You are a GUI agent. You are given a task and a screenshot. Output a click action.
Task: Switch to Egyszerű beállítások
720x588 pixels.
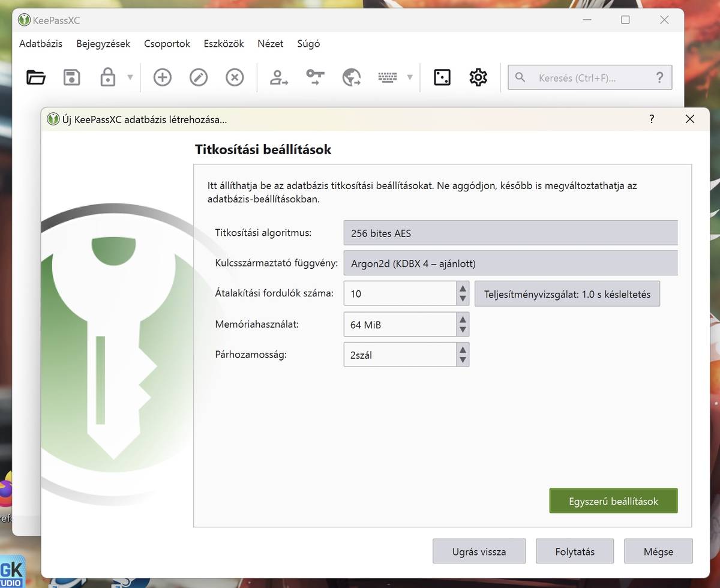(x=613, y=501)
